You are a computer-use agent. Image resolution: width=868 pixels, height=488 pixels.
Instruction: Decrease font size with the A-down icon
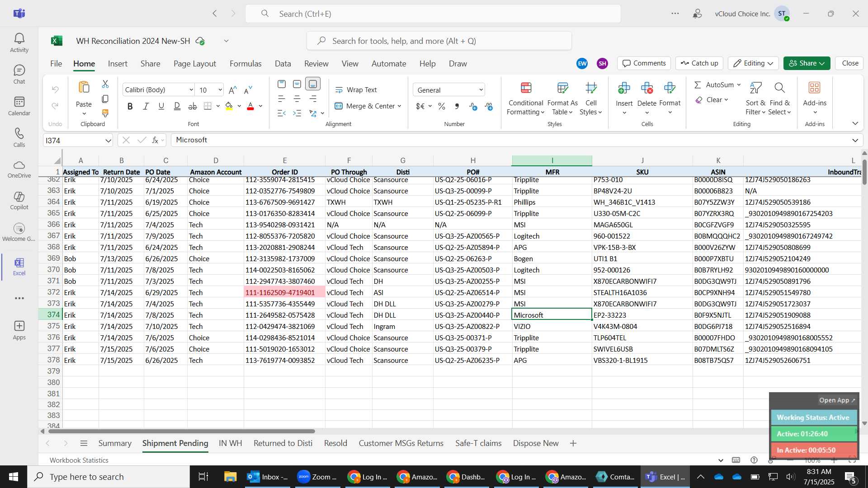[x=248, y=90]
